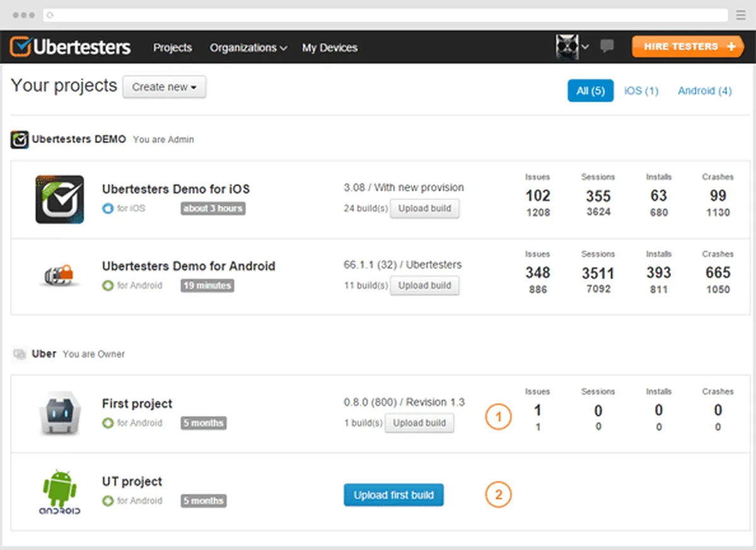The width and height of the screenshot is (756, 550).
Task: Open the Create new dropdown
Action: (x=164, y=87)
